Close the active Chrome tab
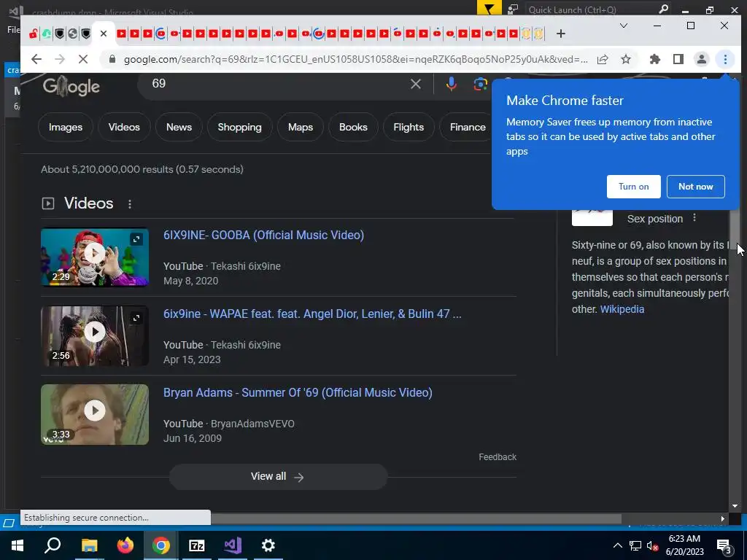The width and height of the screenshot is (747, 560). tap(104, 34)
